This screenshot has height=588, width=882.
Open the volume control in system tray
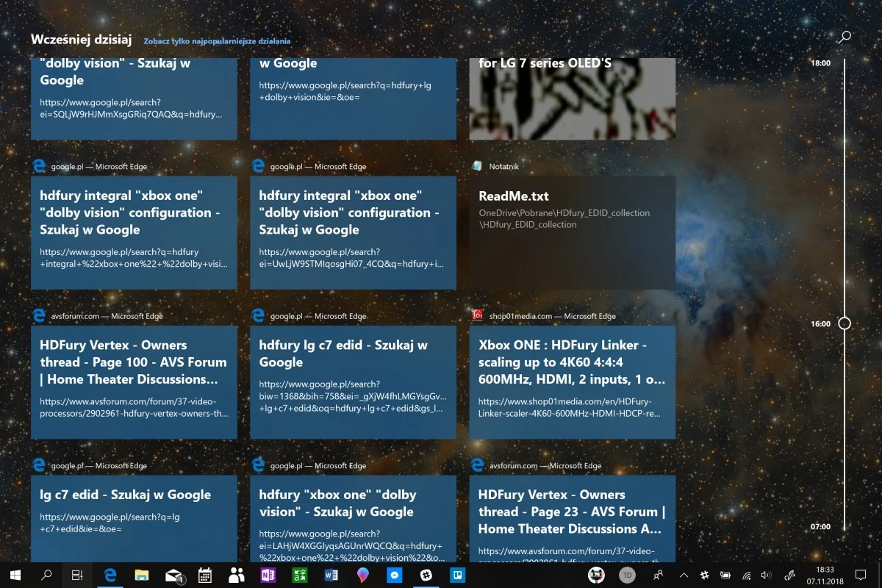(x=766, y=576)
